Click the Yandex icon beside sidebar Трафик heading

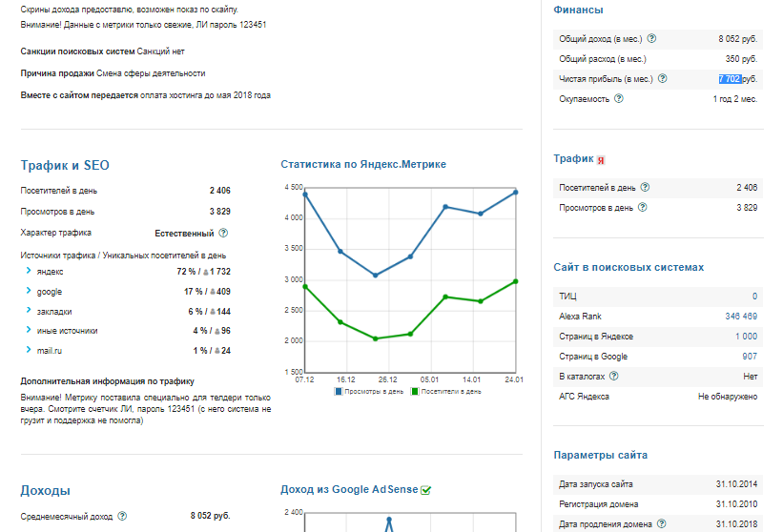[601, 160]
